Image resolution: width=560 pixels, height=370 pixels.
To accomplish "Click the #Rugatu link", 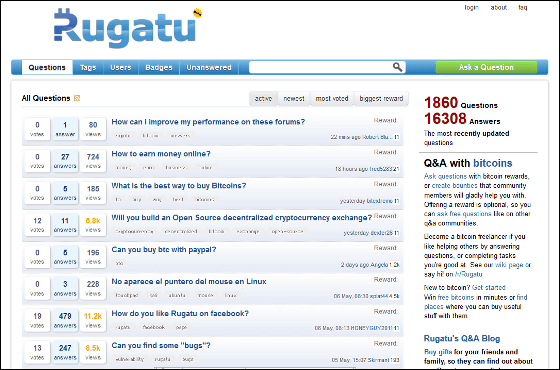I will tap(468, 274).
